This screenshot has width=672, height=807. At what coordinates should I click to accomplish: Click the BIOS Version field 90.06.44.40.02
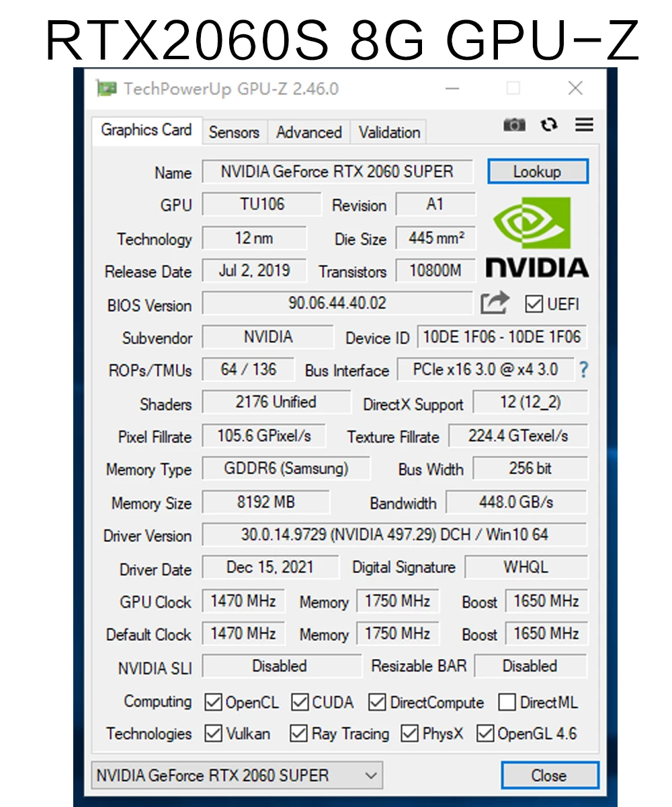337,303
